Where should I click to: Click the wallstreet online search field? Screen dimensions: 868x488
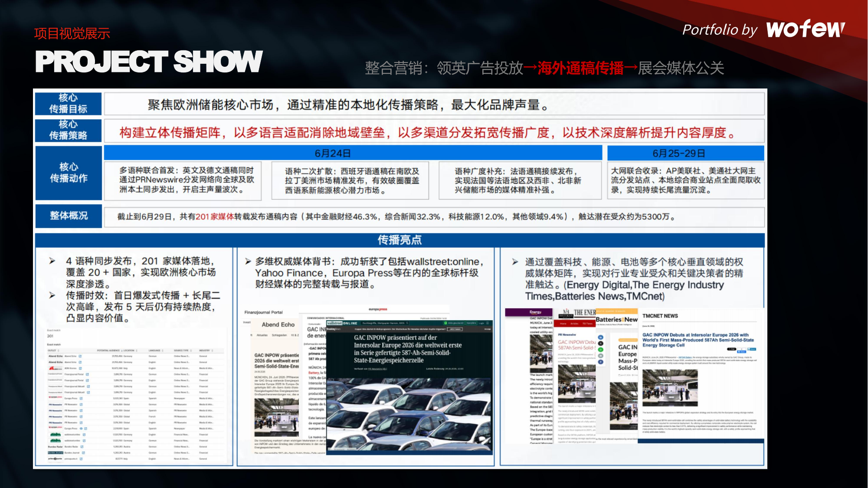coord(385,323)
